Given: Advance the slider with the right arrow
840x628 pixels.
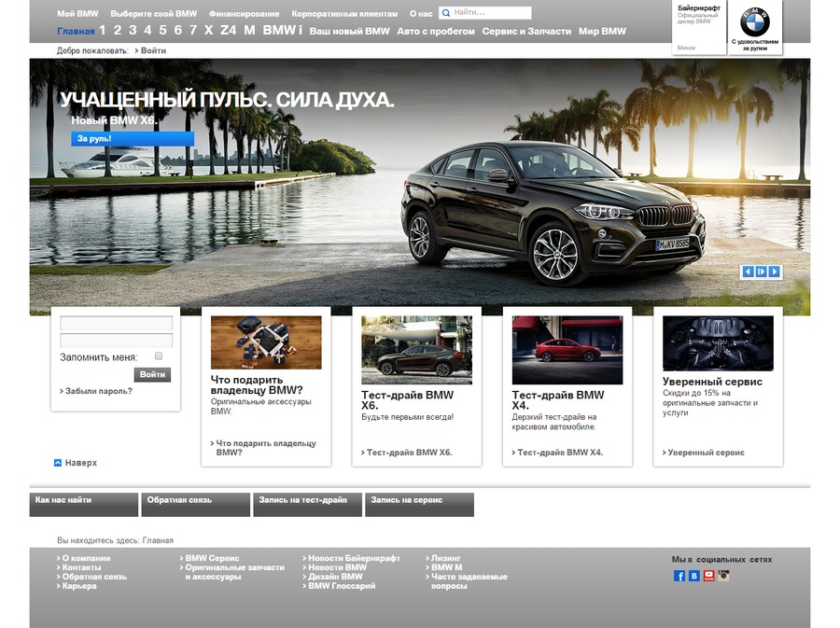Looking at the screenshot, I should 774,272.
